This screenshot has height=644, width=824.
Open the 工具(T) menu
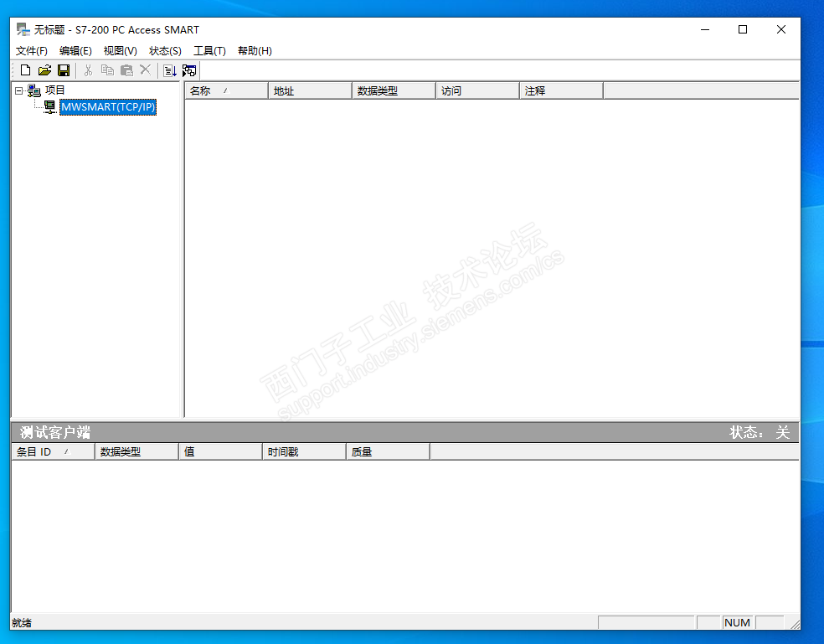coord(209,51)
